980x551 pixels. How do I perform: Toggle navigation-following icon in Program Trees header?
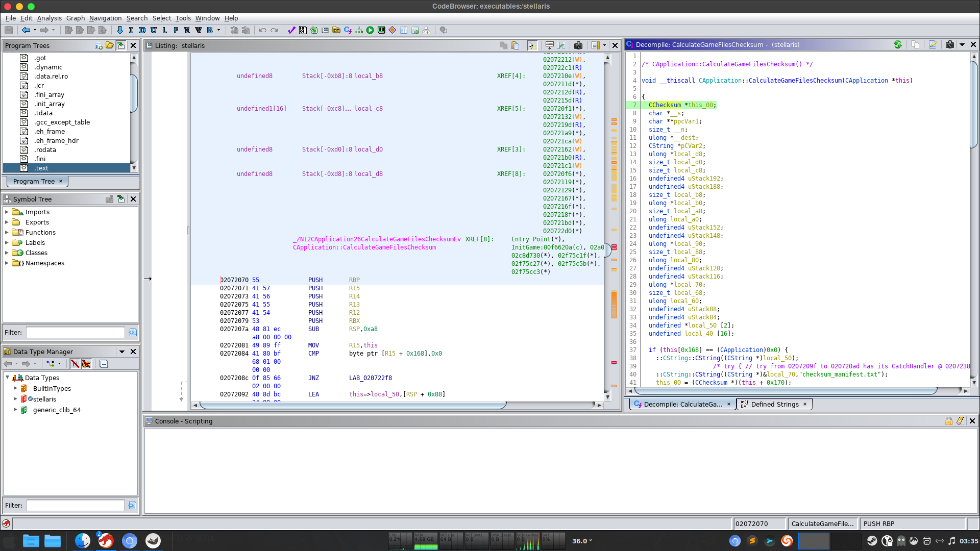(121, 45)
